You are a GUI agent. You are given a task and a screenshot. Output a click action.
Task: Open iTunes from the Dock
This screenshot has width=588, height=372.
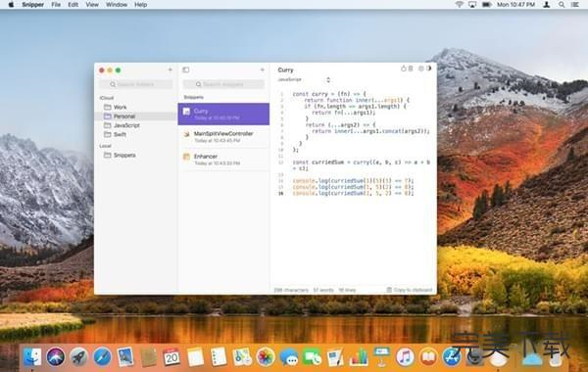click(x=405, y=356)
